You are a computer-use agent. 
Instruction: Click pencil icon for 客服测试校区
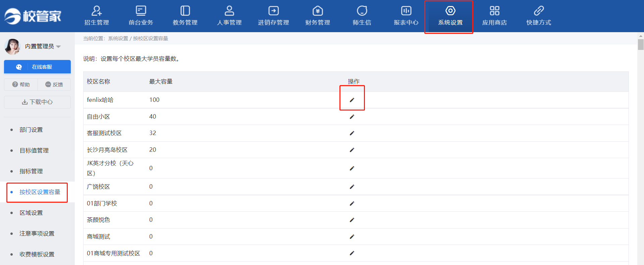(x=352, y=133)
